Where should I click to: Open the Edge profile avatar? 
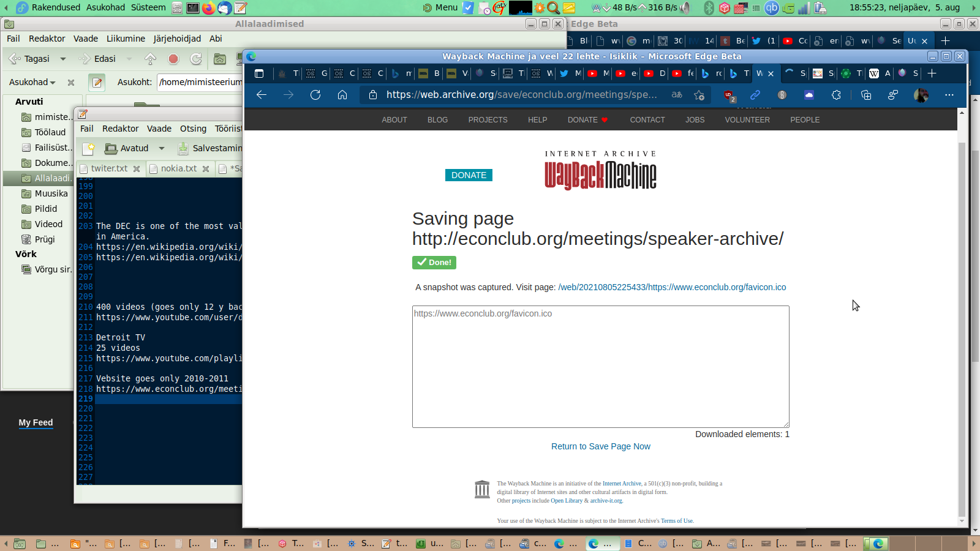921,95
